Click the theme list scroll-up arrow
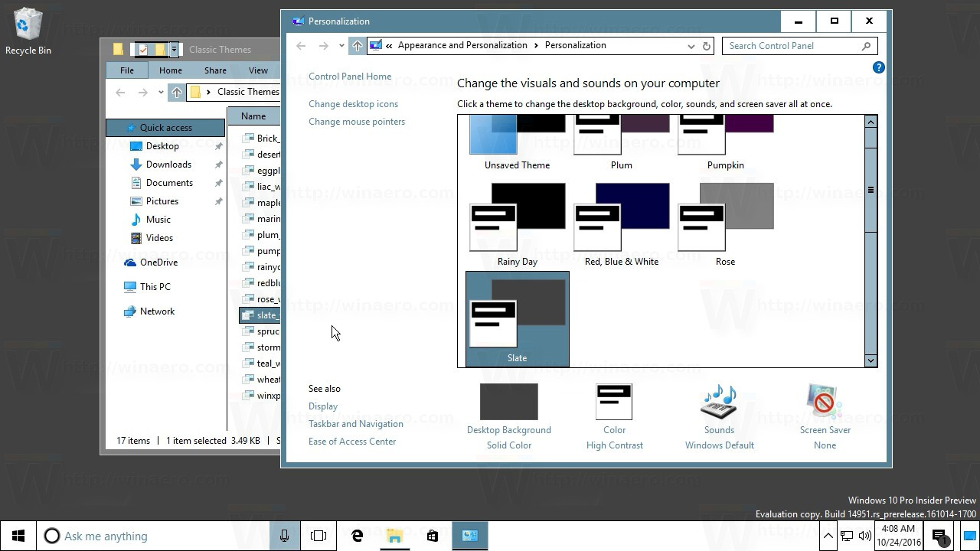The image size is (980, 551). [871, 122]
